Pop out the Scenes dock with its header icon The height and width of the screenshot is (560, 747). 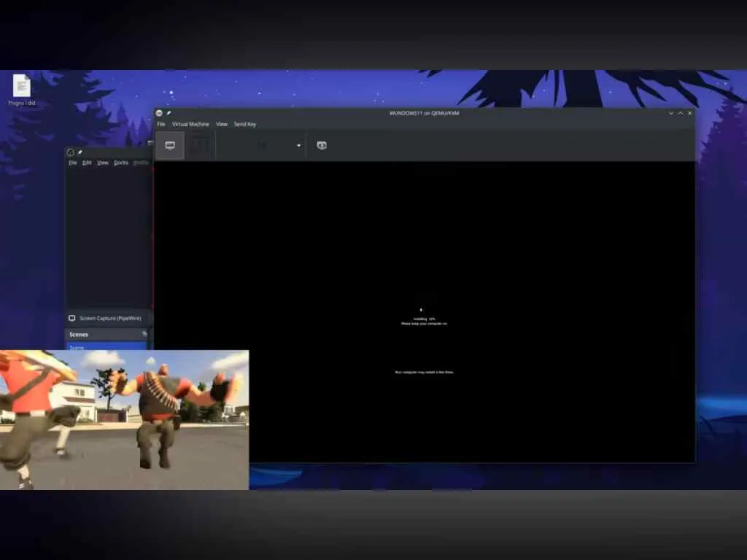[144, 334]
